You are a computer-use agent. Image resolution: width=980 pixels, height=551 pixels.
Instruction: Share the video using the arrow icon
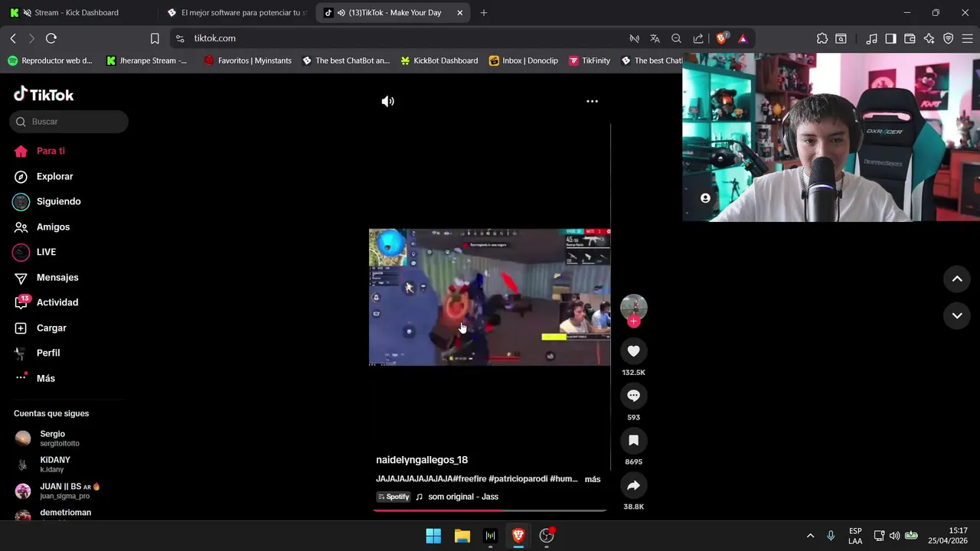pos(633,485)
